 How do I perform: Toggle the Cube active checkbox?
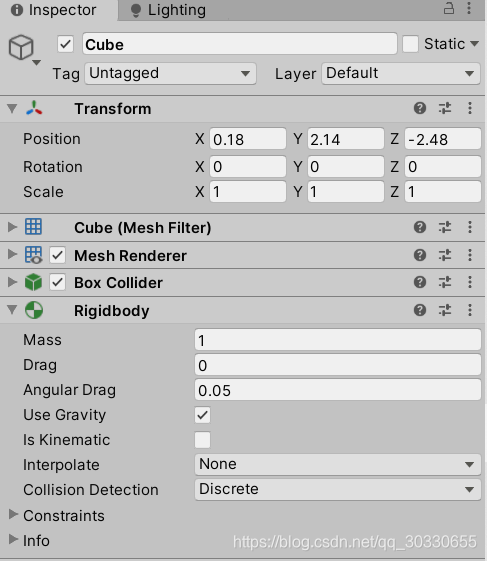[65, 44]
